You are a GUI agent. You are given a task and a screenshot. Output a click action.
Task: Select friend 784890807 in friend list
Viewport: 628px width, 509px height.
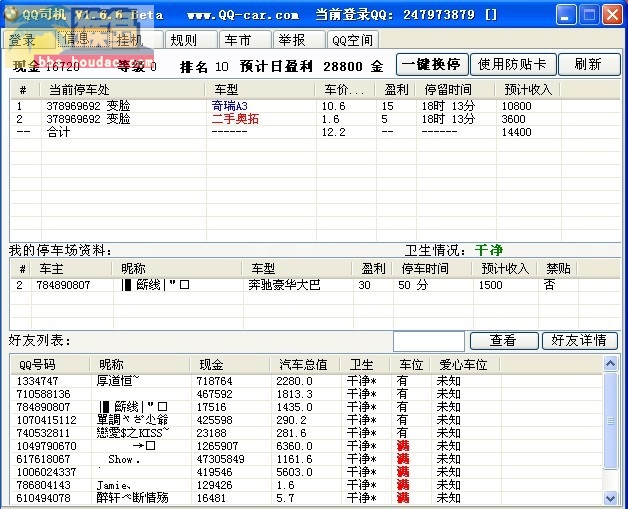pos(306,407)
